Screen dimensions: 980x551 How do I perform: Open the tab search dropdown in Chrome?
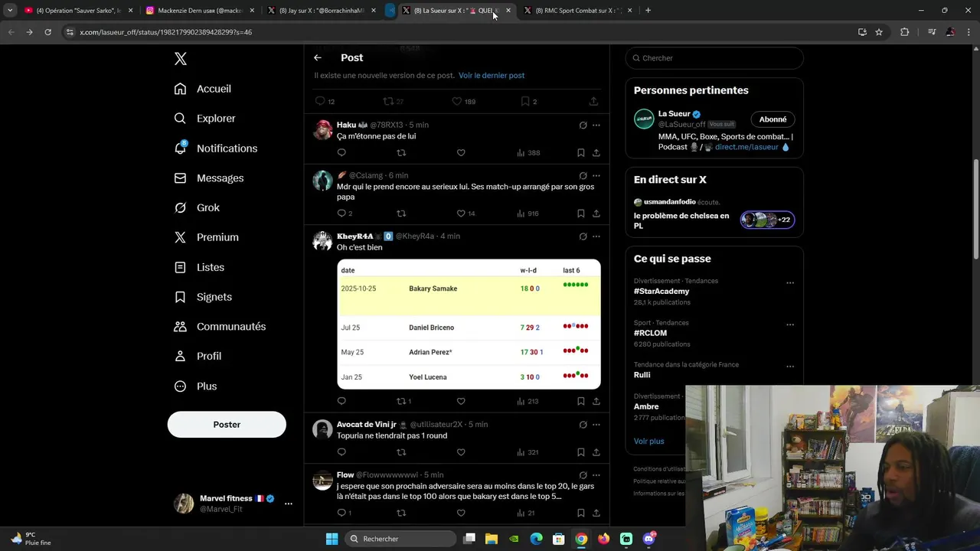(10, 11)
